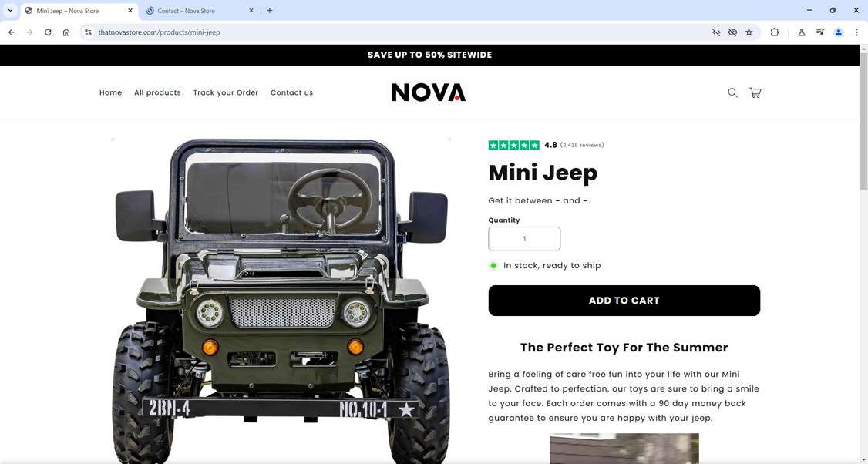Open the Chrome three-dot menu
868x464 pixels.
(856, 32)
